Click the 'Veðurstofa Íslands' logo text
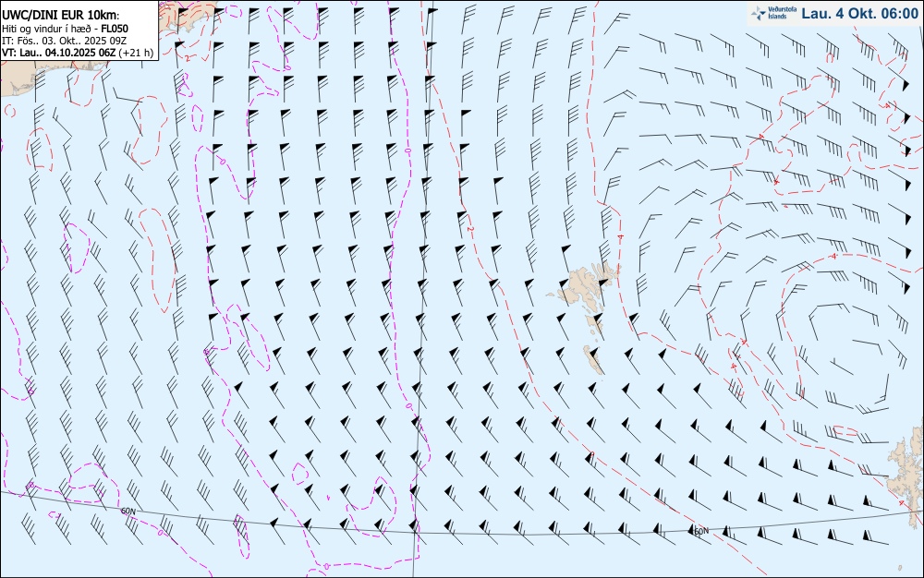The image size is (924, 578). (782, 13)
